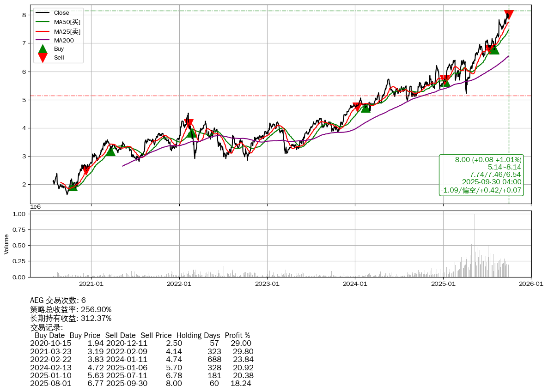Click the tallest volume bar in 2025
The height and width of the screenshot is (392, 548).
[475, 245]
